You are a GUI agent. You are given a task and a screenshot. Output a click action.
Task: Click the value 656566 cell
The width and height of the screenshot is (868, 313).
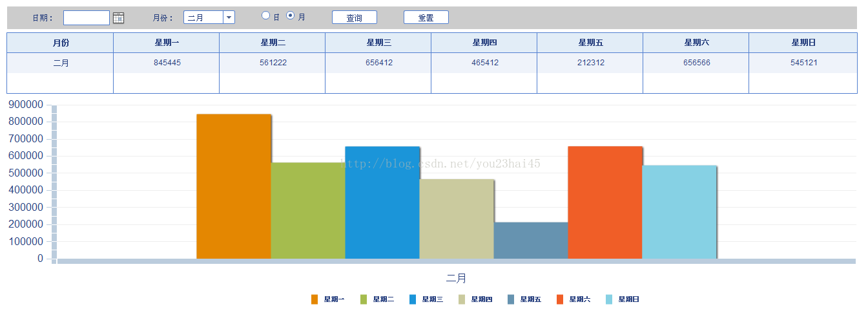(x=696, y=63)
